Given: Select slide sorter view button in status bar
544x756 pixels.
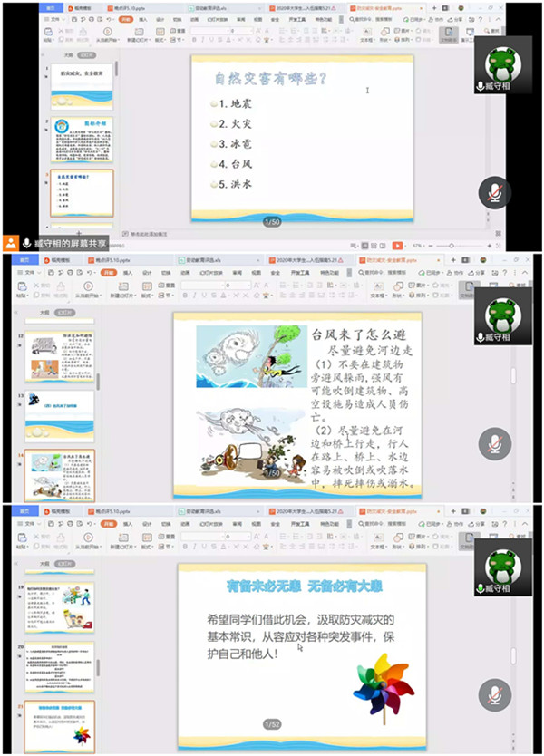Looking at the screenshot, I should pyautogui.click(x=374, y=246).
